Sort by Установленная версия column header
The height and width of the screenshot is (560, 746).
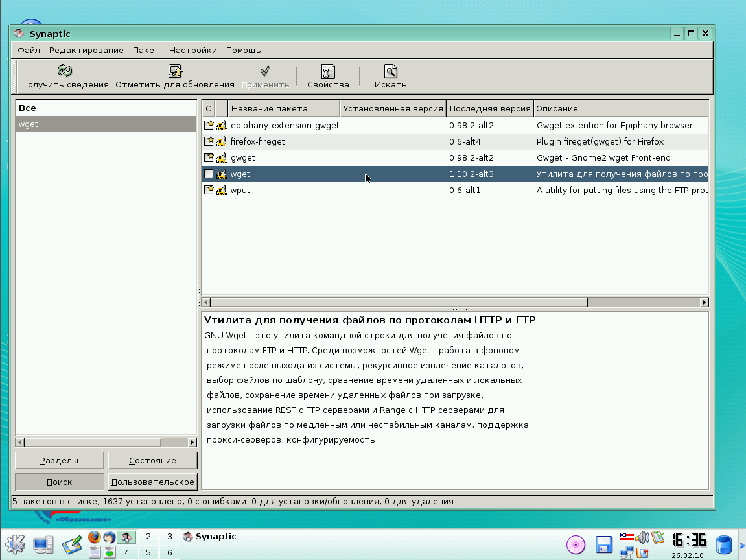point(393,108)
